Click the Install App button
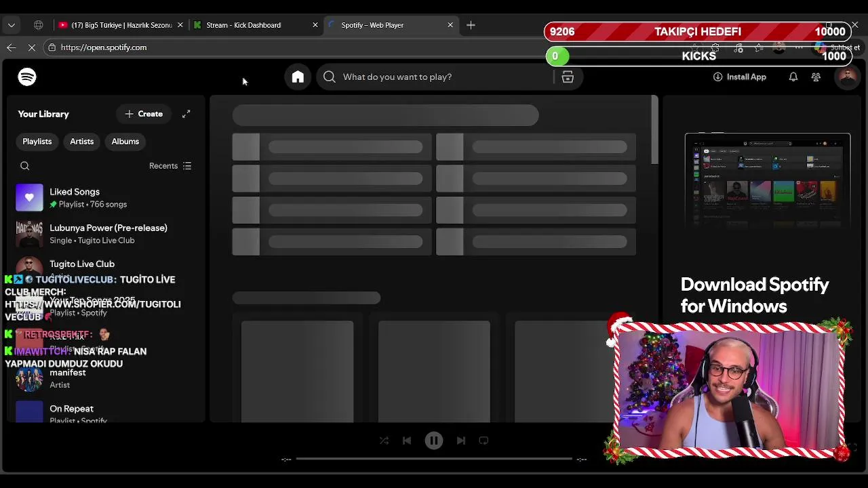This screenshot has width=868, height=488. pos(739,77)
